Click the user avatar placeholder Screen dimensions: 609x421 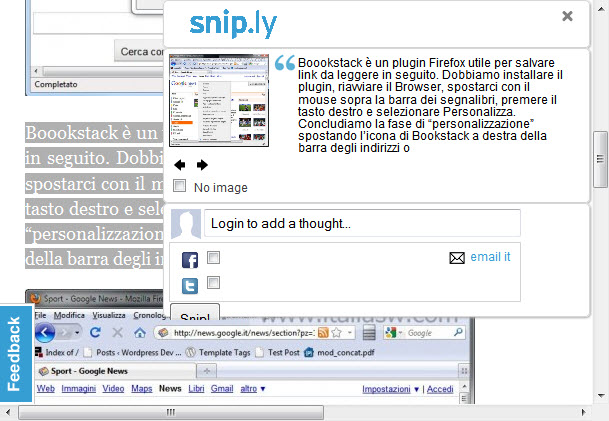tap(186, 224)
